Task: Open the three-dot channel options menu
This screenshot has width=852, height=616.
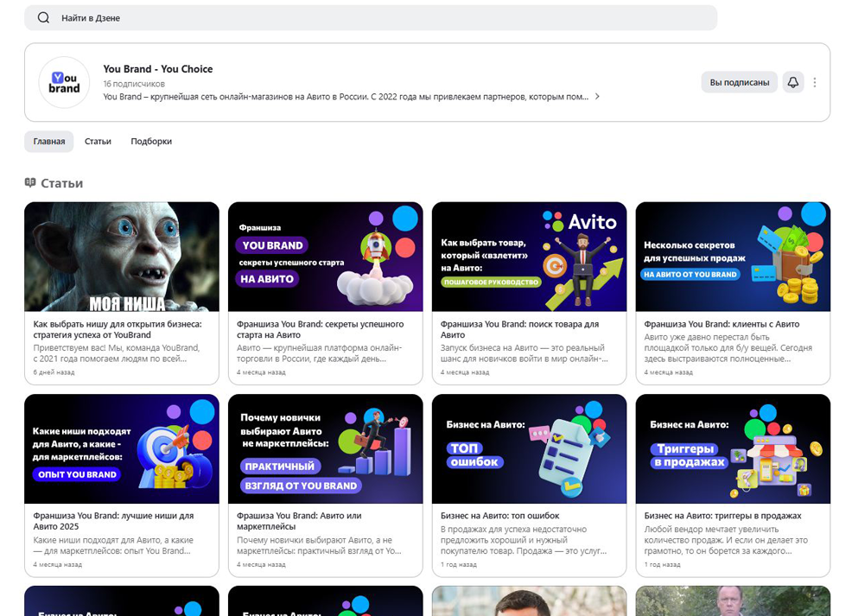Action: [x=815, y=82]
